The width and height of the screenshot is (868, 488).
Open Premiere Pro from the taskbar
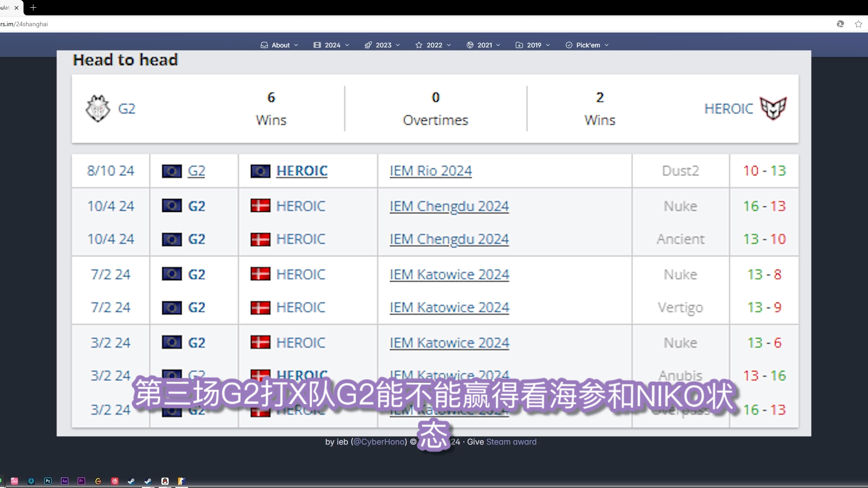tap(81, 481)
